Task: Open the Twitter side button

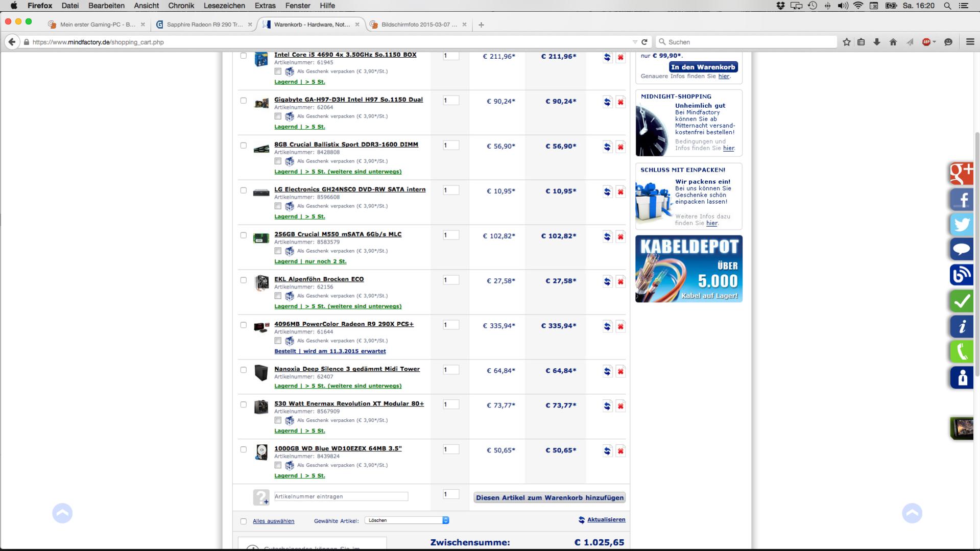Action: click(x=962, y=225)
